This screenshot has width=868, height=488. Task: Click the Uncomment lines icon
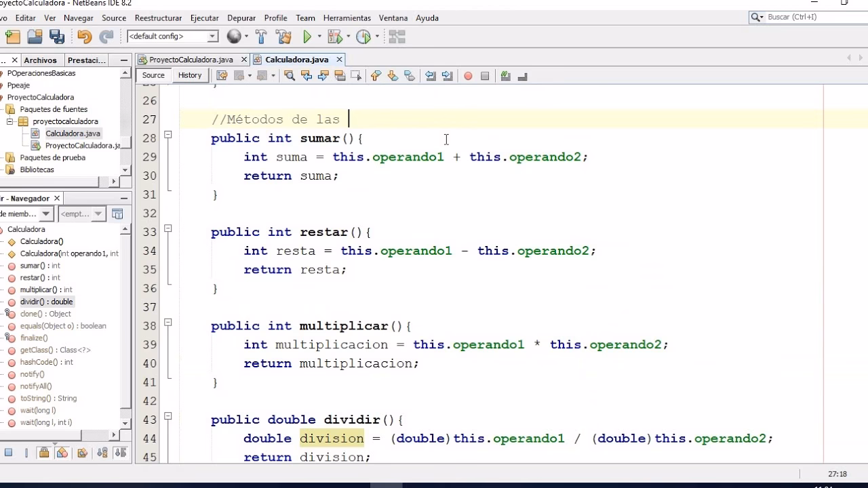pos(522,76)
